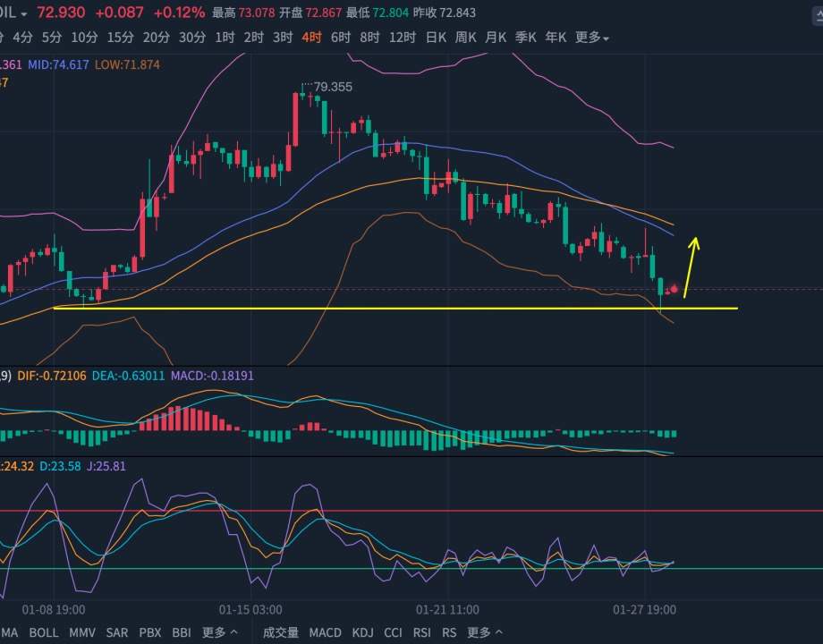Click the 01-08 19:00 time label

(54, 609)
